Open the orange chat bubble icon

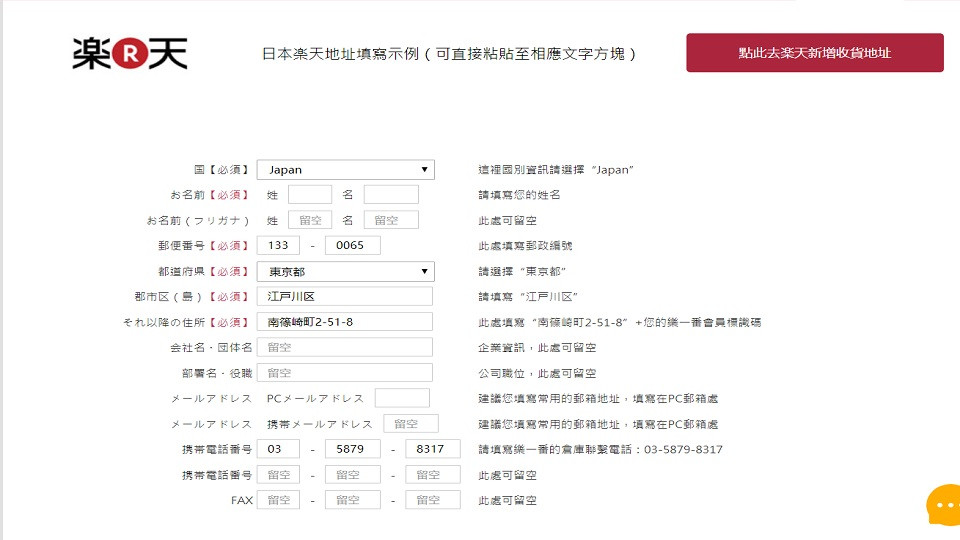(942, 507)
